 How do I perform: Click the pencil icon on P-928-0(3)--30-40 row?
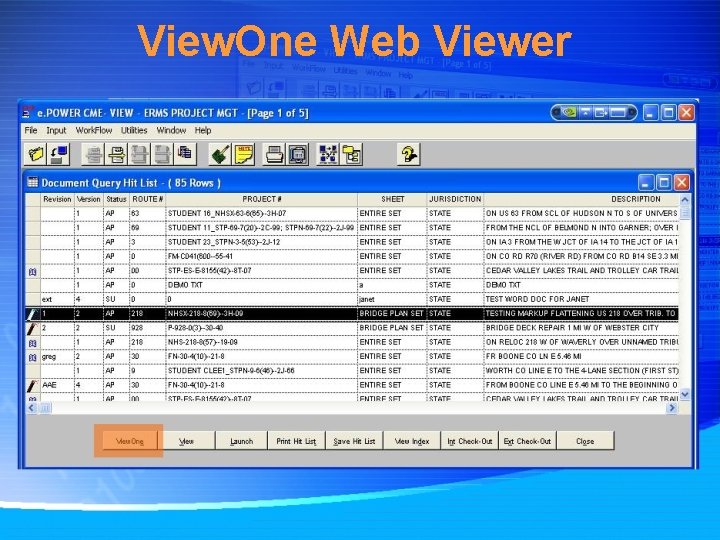point(33,328)
